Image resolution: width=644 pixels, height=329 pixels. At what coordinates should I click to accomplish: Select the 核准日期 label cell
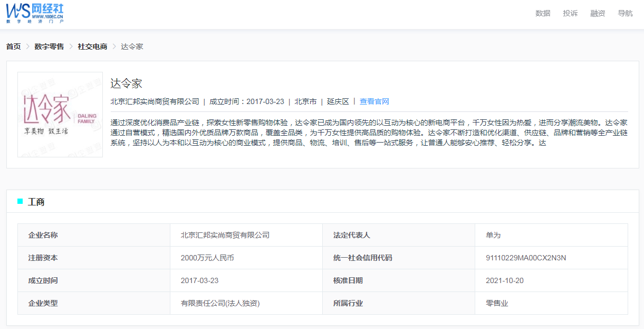[399, 280]
